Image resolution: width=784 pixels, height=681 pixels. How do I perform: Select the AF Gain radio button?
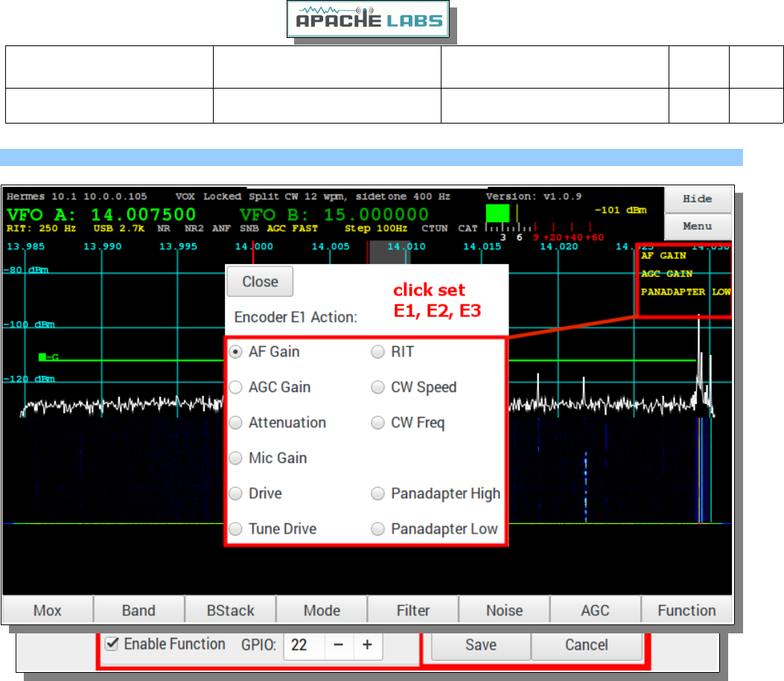235,352
